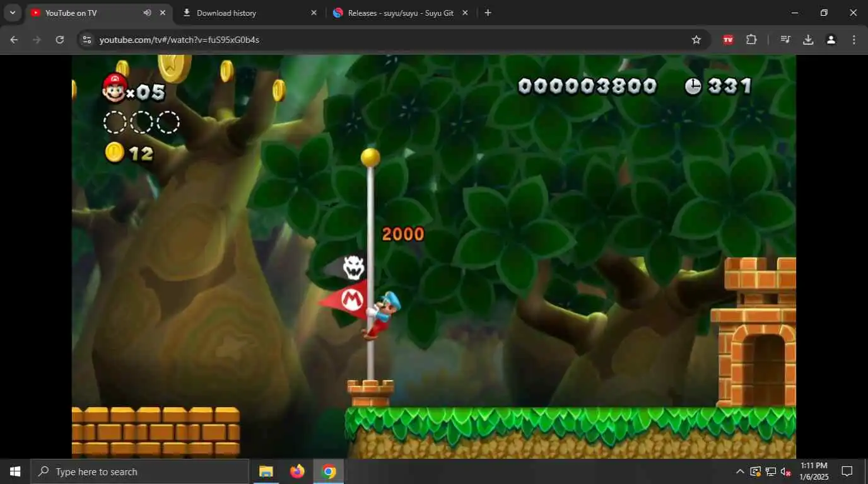This screenshot has width=868, height=484.
Task: Open the Windows notification center
Action: (847, 471)
